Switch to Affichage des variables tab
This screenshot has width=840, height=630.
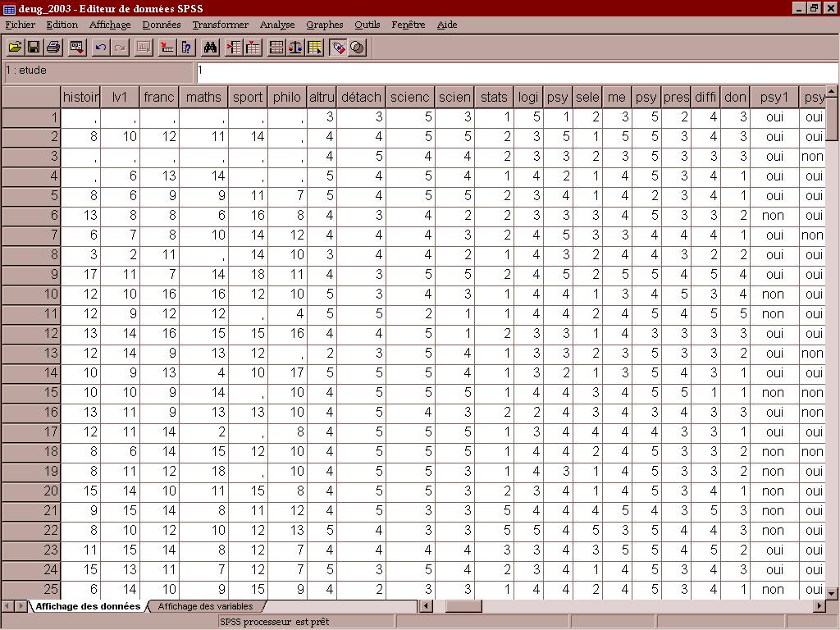pos(205,606)
